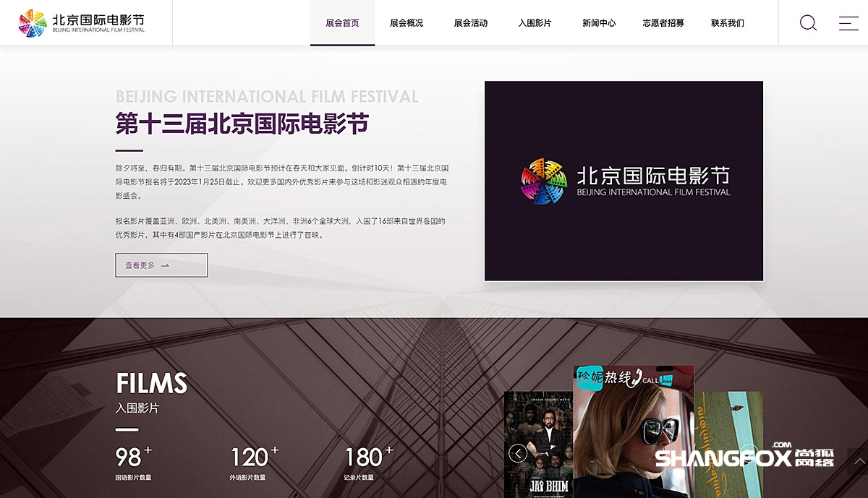Screen dimensions: 868x498
Task: Open the Jai Bhim film poster
Action: click(539, 445)
